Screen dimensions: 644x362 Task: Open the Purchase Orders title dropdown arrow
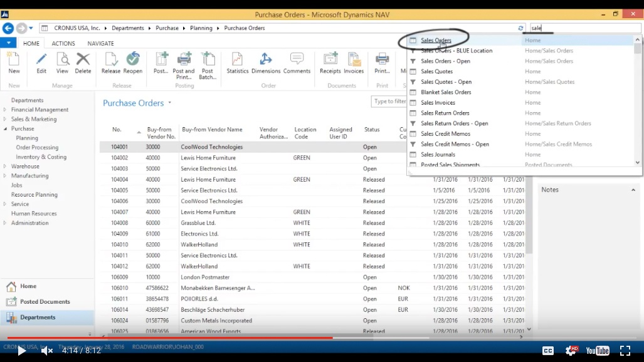(x=170, y=103)
